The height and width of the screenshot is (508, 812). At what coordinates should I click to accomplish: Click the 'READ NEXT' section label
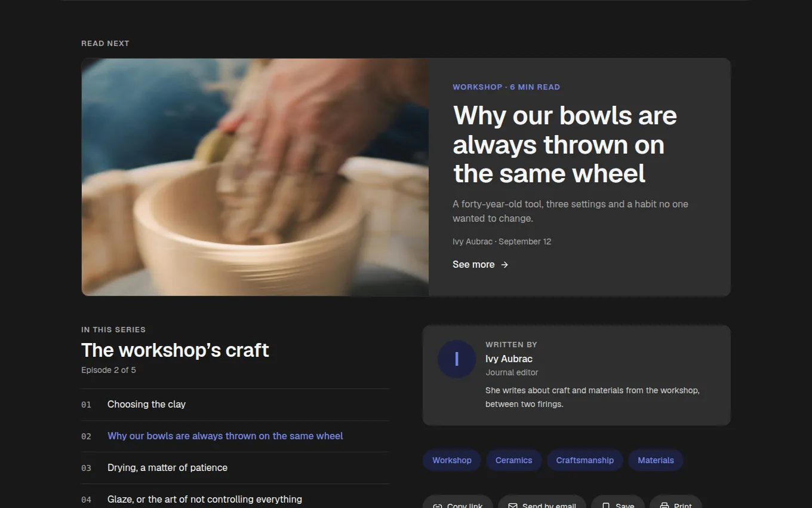105,43
